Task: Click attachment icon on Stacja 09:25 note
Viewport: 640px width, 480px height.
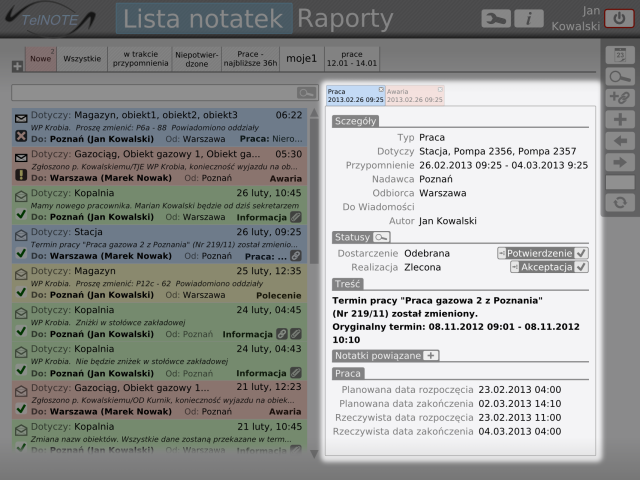Action: point(296,256)
